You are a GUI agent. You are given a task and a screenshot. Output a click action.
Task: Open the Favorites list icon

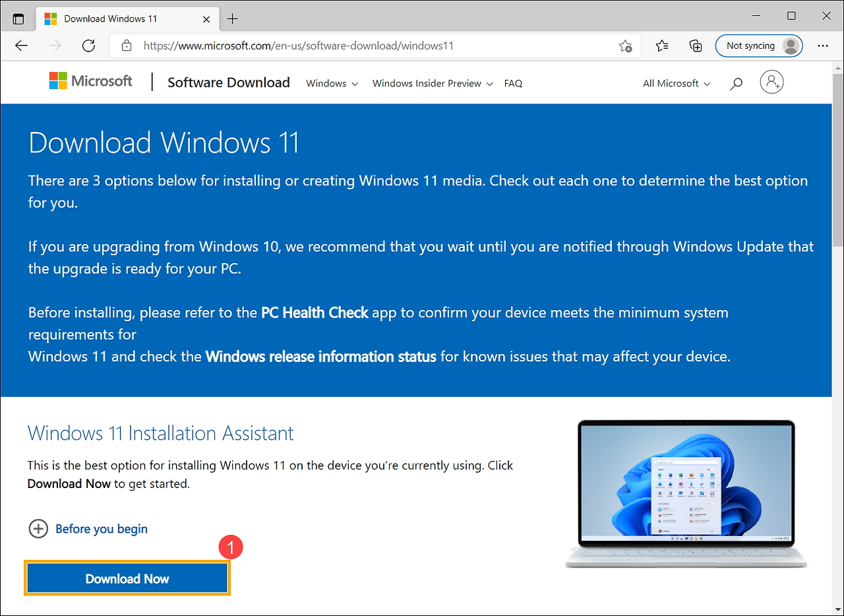(662, 46)
